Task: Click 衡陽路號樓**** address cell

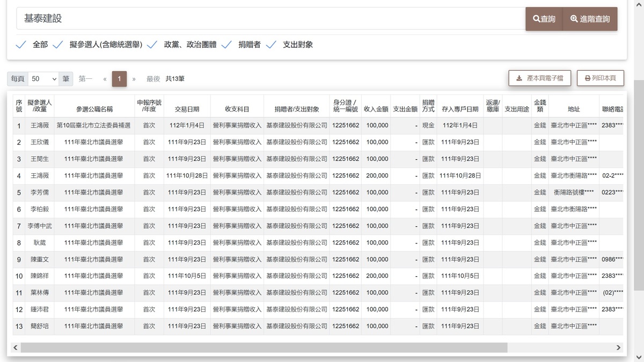Action: pyautogui.click(x=574, y=192)
